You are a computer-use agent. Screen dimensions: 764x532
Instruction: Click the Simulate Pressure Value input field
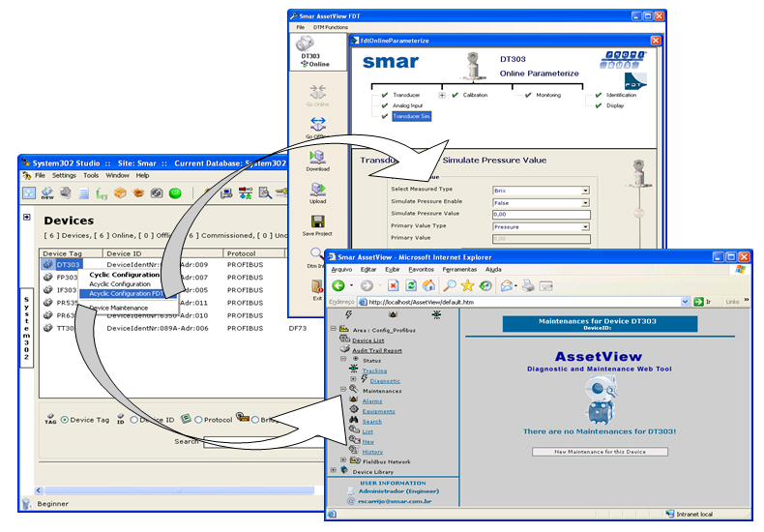(542, 215)
